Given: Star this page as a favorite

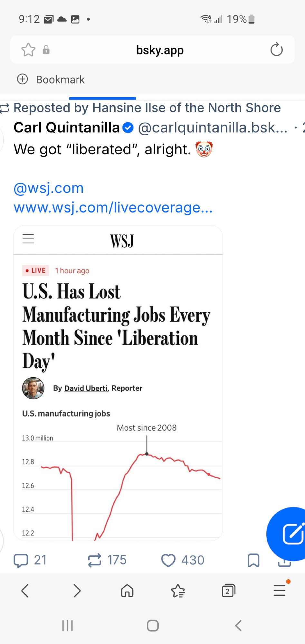Looking at the screenshot, I should tap(28, 50).
